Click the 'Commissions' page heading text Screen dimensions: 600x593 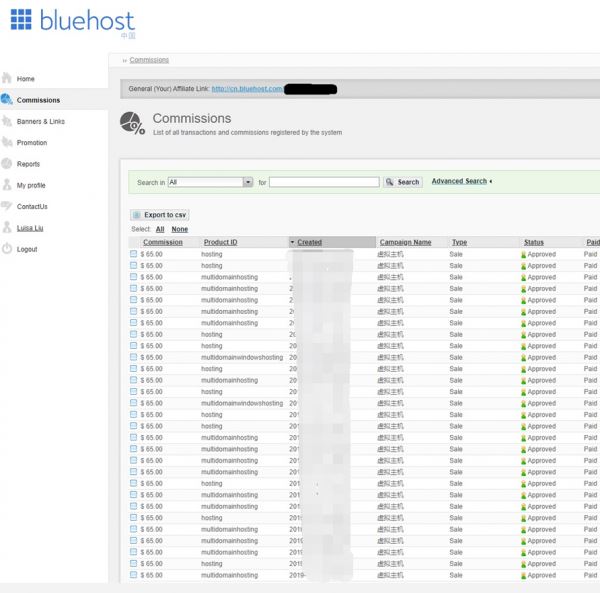[x=192, y=118]
